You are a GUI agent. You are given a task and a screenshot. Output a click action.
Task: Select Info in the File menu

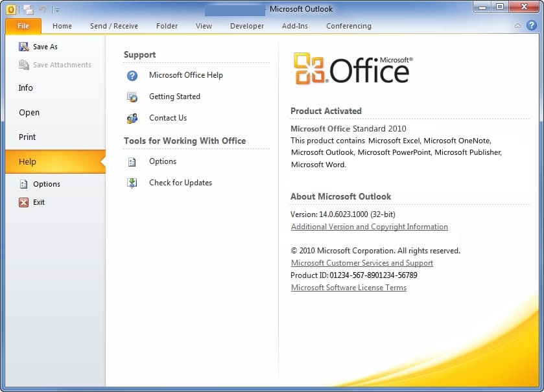point(26,88)
